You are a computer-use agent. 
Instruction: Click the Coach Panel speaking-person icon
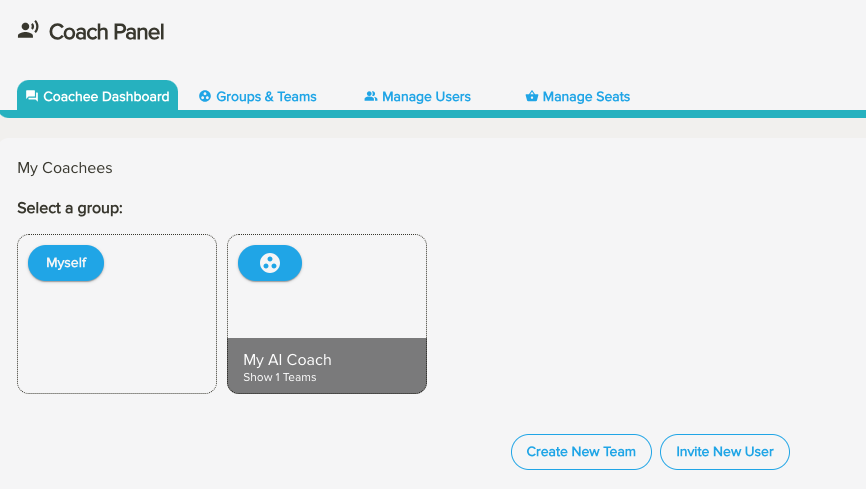pyautogui.click(x=28, y=31)
